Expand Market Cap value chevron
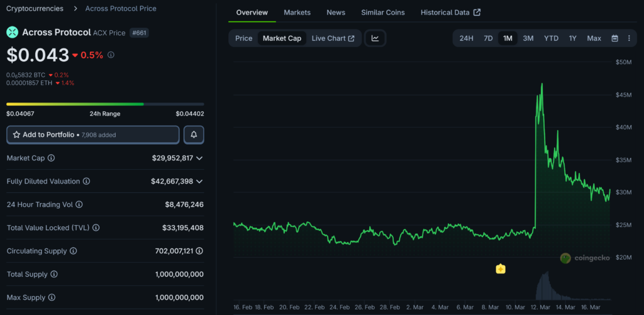 199,158
